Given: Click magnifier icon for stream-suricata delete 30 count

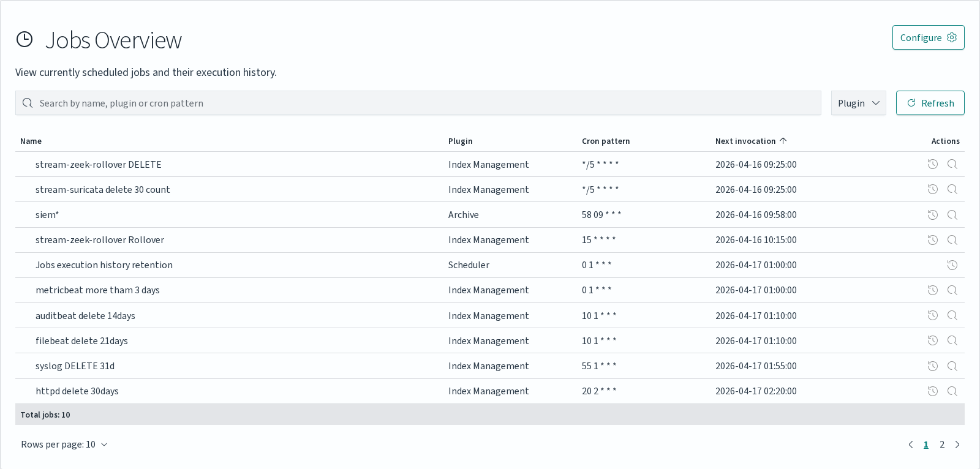Looking at the screenshot, I should [952, 189].
